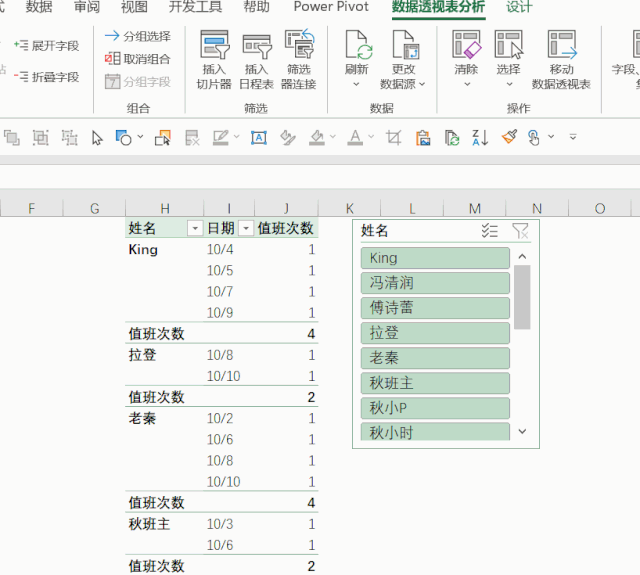This screenshot has width=640, height=575.
Task: Open the 审阅 ribbon tab
Action: (87, 7)
